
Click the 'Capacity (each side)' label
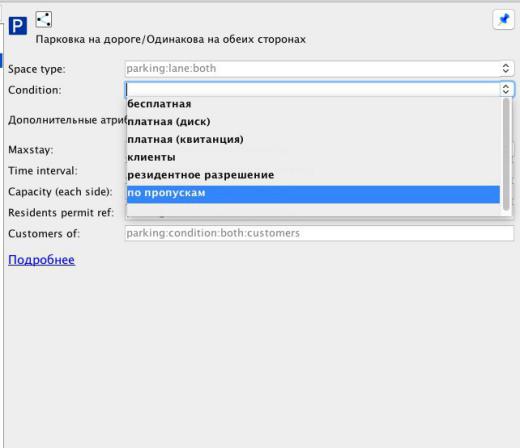[60, 192]
